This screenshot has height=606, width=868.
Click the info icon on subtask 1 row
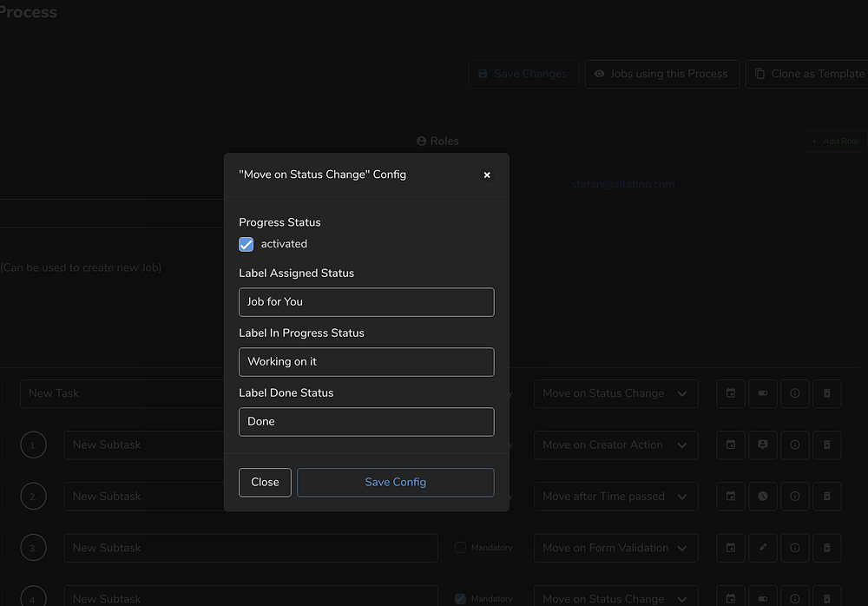[x=794, y=445]
